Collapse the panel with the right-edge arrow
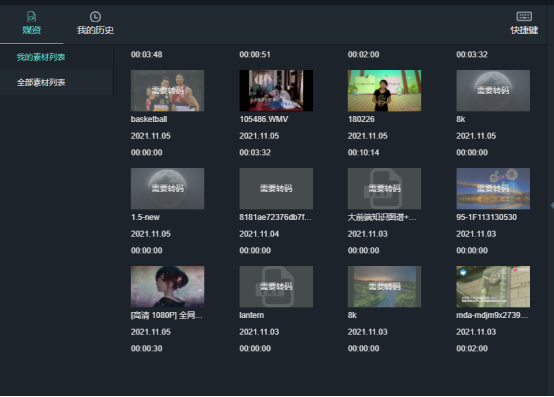Viewport: 554px width, 397px height. (x=552, y=205)
